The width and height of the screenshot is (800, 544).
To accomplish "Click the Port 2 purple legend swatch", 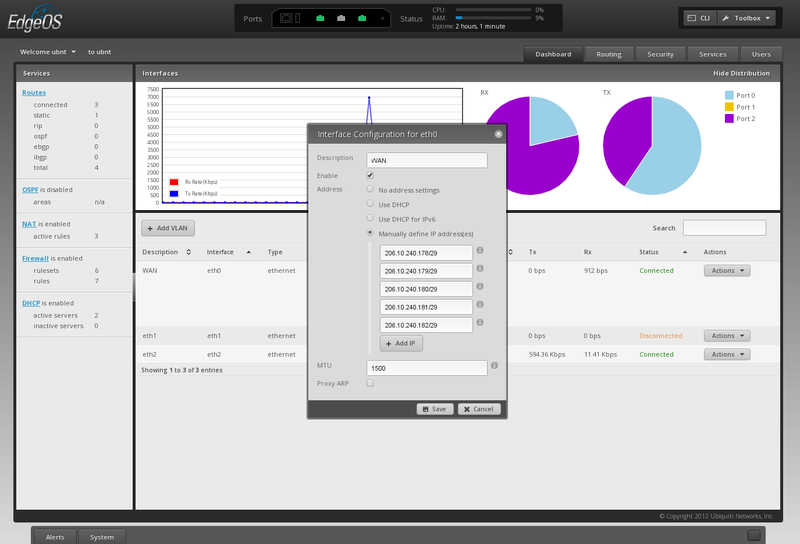I will [x=729, y=118].
